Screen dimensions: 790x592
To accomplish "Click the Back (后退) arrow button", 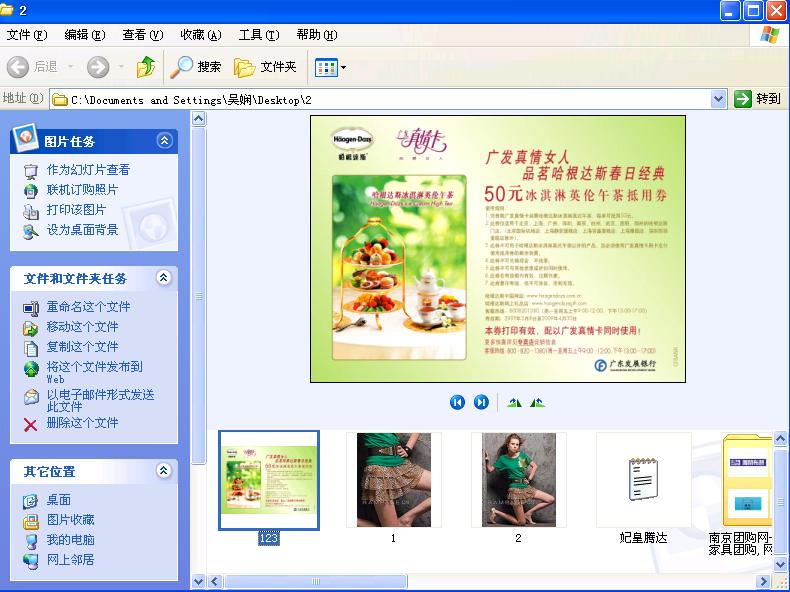I will tap(18, 67).
